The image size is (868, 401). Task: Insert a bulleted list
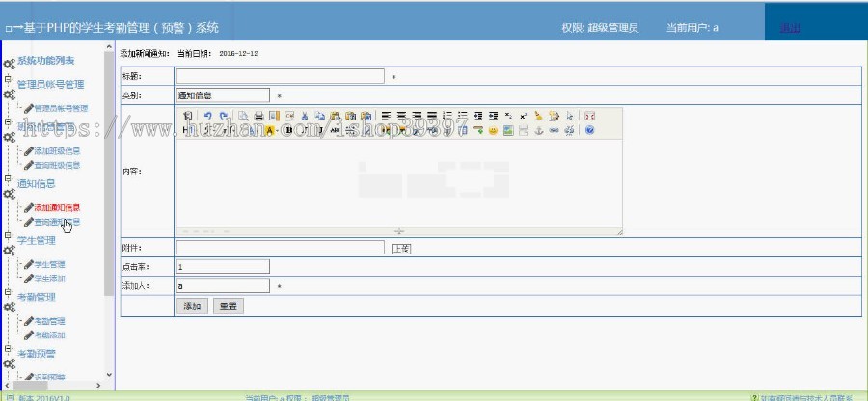[463, 116]
